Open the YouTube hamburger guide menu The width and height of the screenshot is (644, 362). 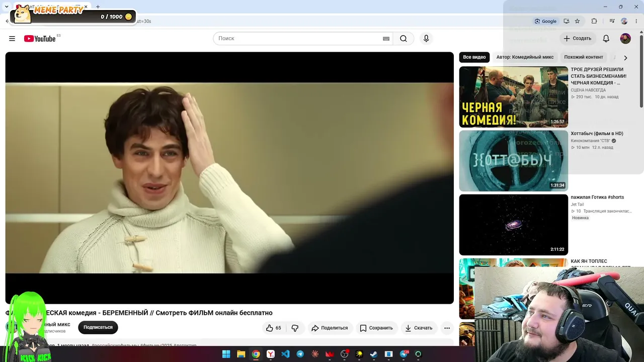(12, 39)
